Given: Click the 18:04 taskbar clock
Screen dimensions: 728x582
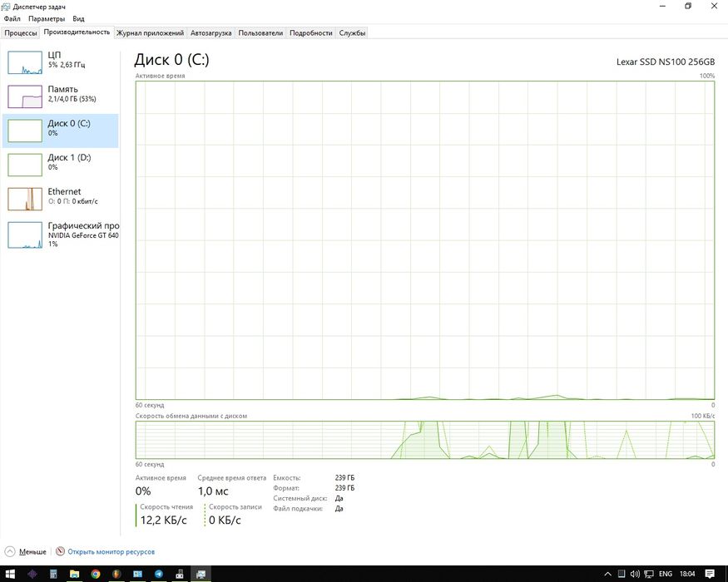Looking at the screenshot, I should click(687, 574).
